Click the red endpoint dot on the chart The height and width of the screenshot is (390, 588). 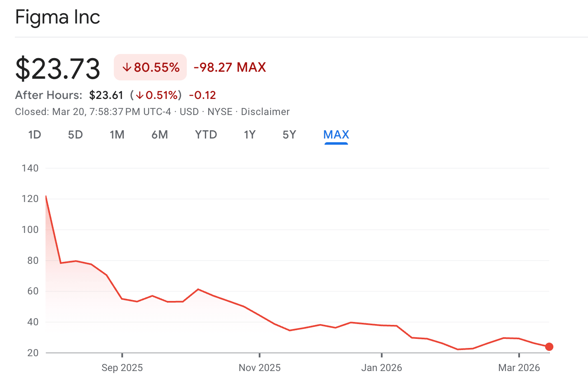pyautogui.click(x=549, y=347)
